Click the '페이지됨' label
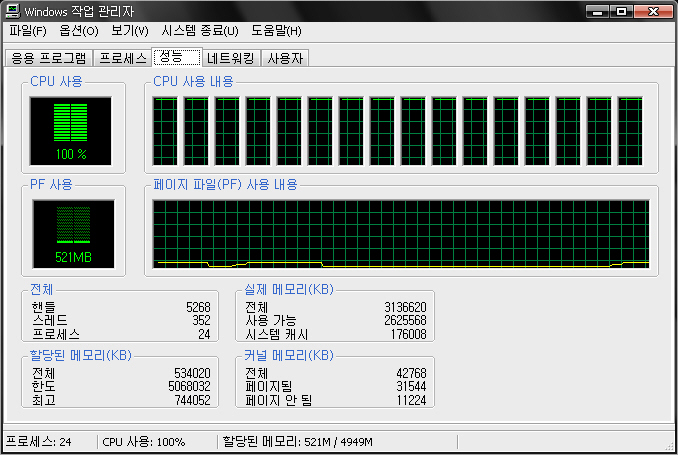This screenshot has width=678, height=455. click(269, 386)
